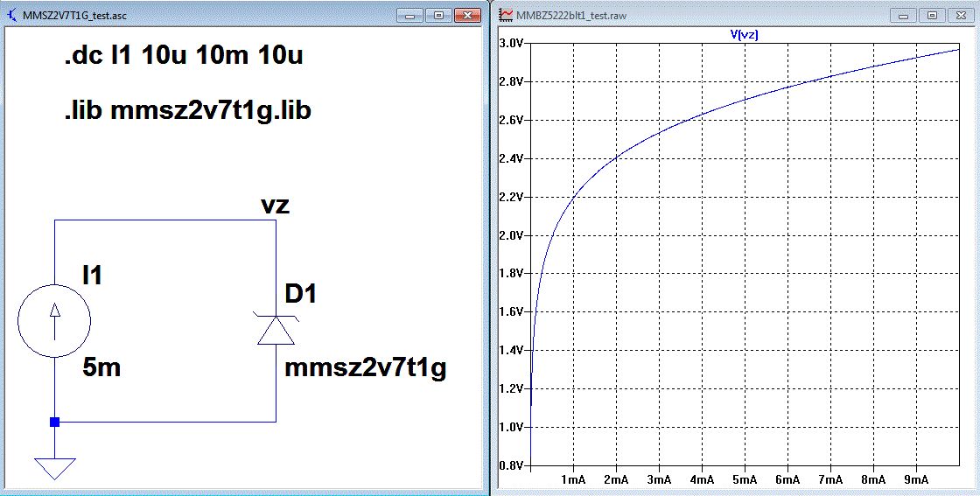Click the 3.0V vertical axis label

click(x=511, y=43)
